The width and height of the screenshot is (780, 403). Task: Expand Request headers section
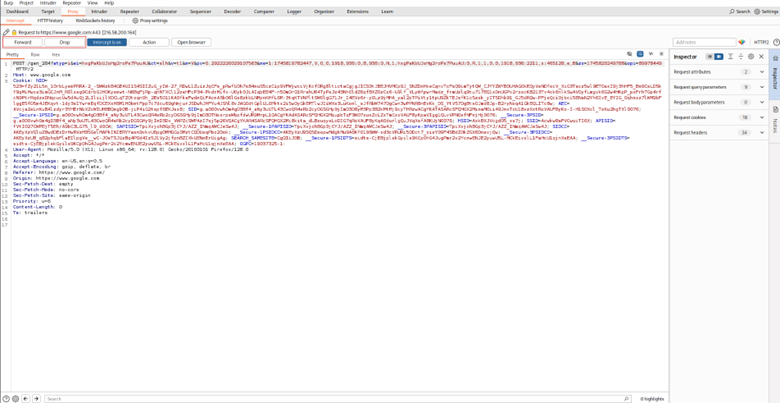tap(761, 132)
